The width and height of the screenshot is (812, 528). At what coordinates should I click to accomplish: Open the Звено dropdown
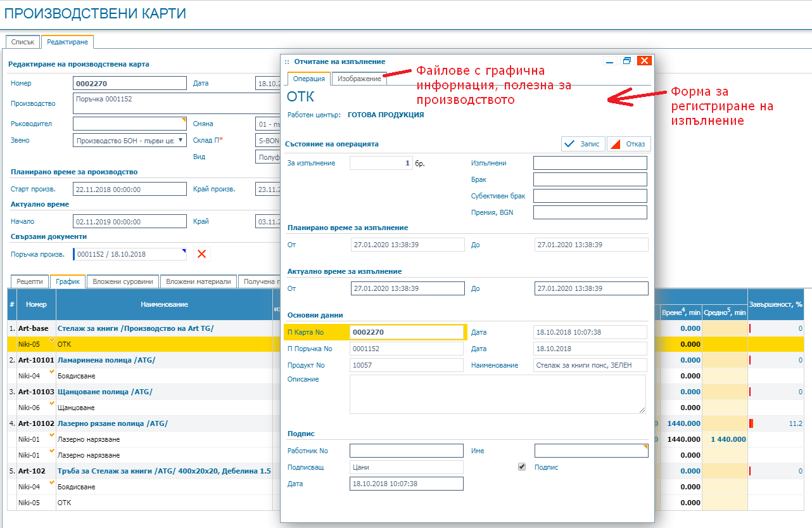click(130, 140)
